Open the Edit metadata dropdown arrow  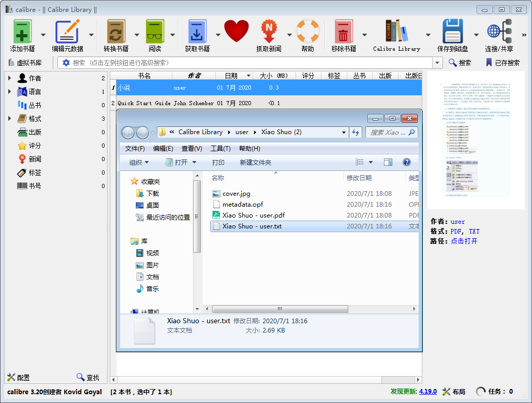(91, 35)
